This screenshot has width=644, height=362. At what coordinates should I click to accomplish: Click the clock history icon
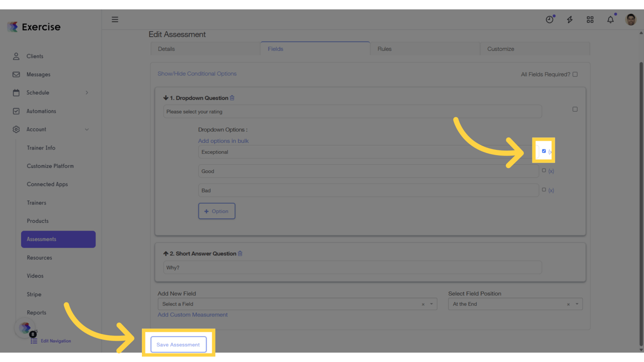[550, 19]
